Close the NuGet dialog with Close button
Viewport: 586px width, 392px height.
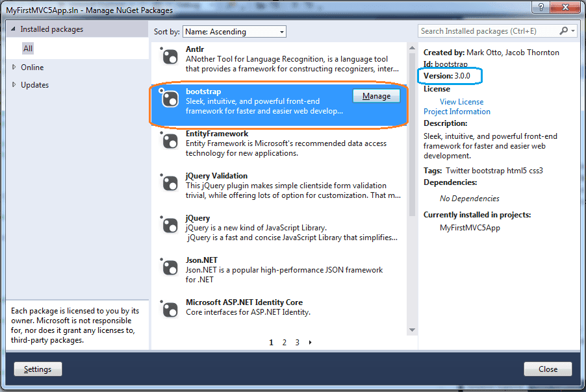pyautogui.click(x=548, y=369)
